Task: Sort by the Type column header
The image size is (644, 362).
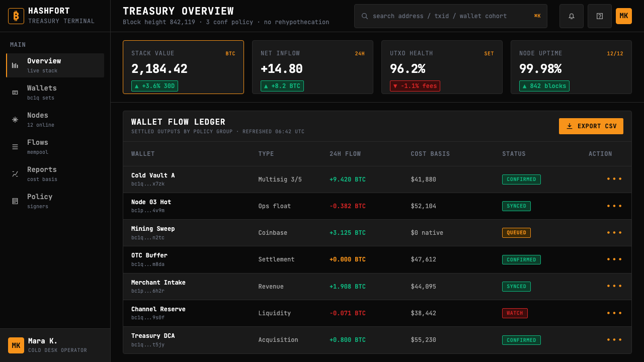Action: pyautogui.click(x=266, y=154)
